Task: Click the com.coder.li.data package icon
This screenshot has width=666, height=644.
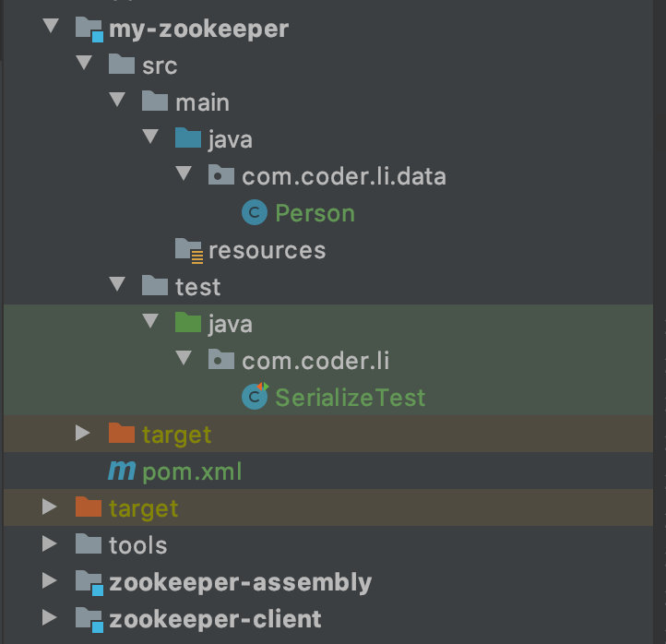Action: pos(221,176)
